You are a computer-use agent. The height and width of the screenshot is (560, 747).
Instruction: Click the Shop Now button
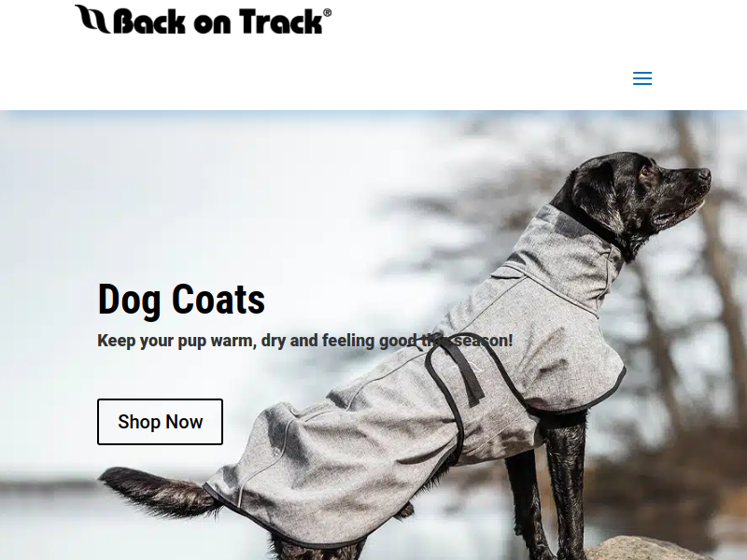(x=160, y=422)
